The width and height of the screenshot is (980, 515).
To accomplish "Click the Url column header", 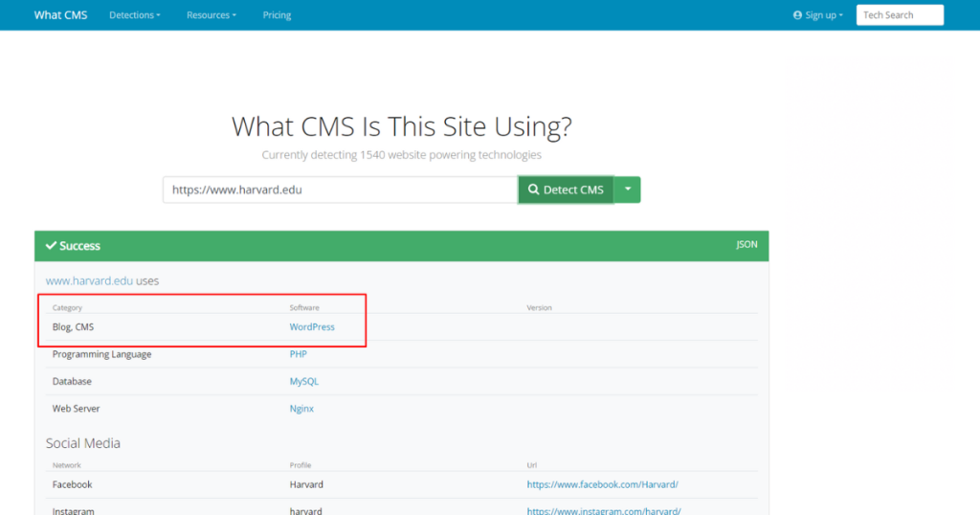I will click(x=532, y=465).
